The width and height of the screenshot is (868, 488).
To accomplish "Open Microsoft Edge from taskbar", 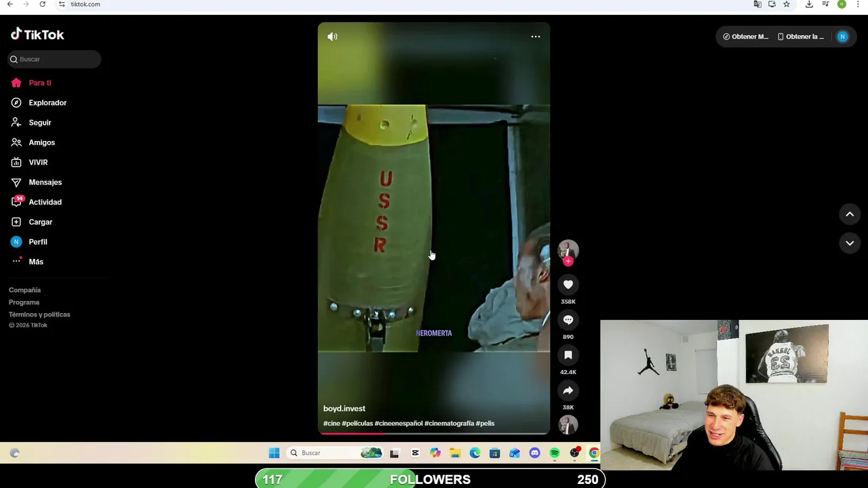I will click(x=475, y=453).
